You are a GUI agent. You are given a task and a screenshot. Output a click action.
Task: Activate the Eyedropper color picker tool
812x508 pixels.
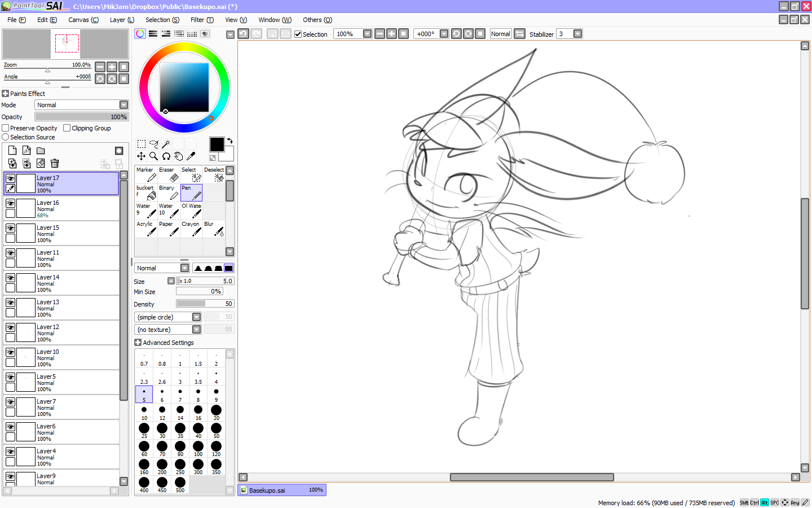click(191, 156)
